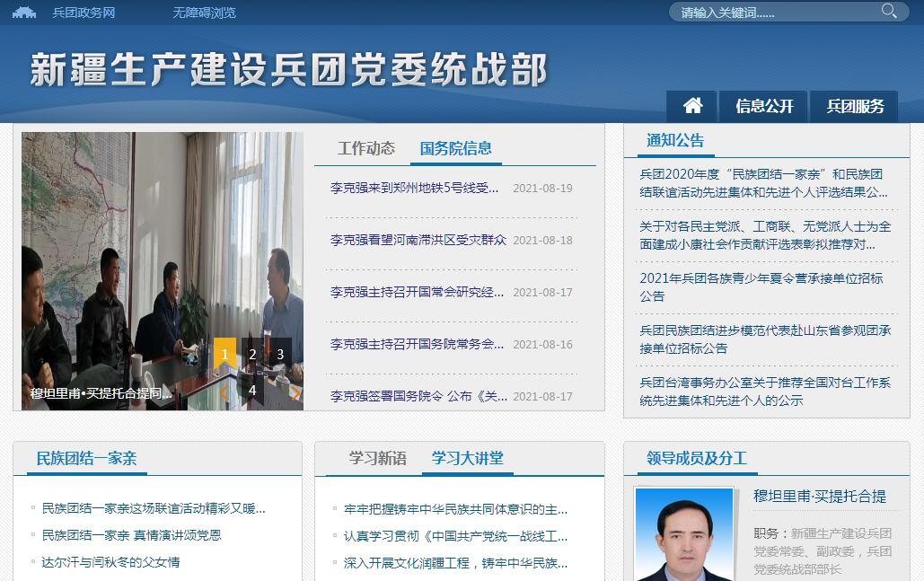This screenshot has height=581, width=924.
Task: Open 无障碍浏览 accessibility link
Action: pyautogui.click(x=204, y=13)
